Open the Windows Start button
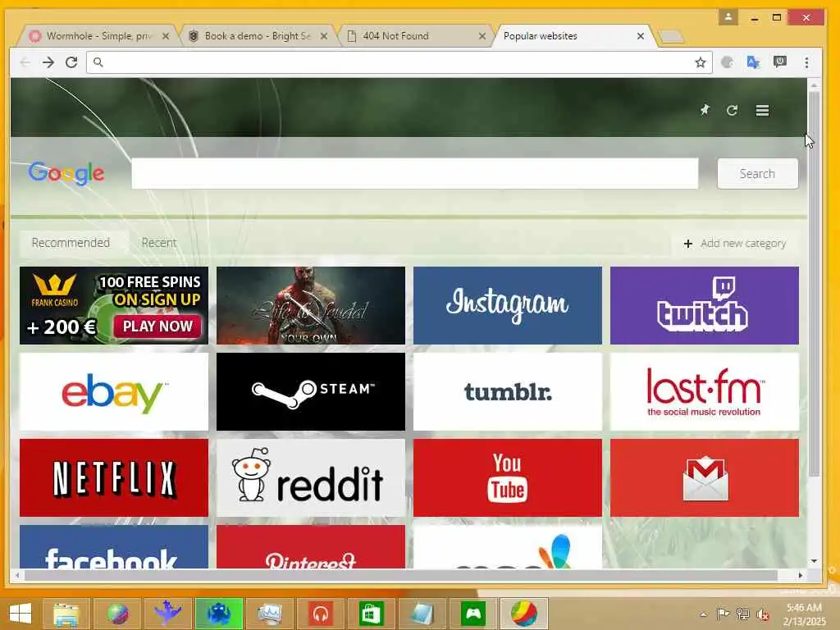This screenshot has height=630, width=840. point(21,614)
